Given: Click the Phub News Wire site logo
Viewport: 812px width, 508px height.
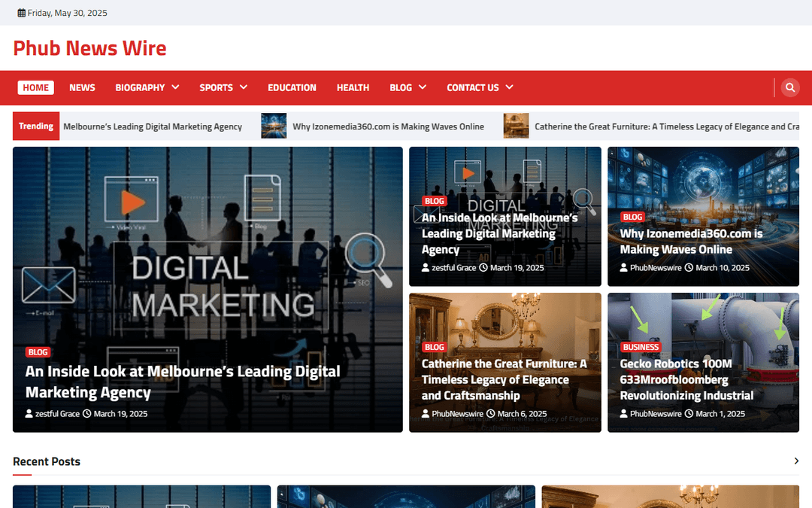Looking at the screenshot, I should (x=89, y=47).
